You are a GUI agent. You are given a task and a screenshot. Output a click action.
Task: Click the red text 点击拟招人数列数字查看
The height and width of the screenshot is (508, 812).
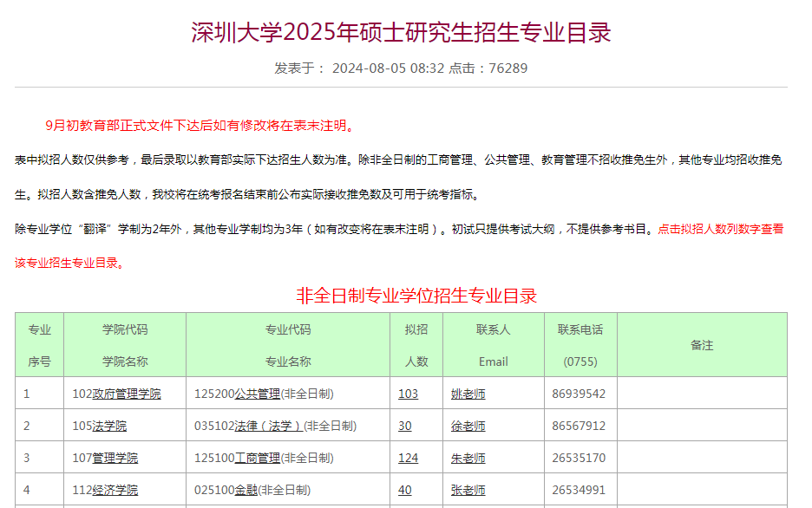point(720,229)
